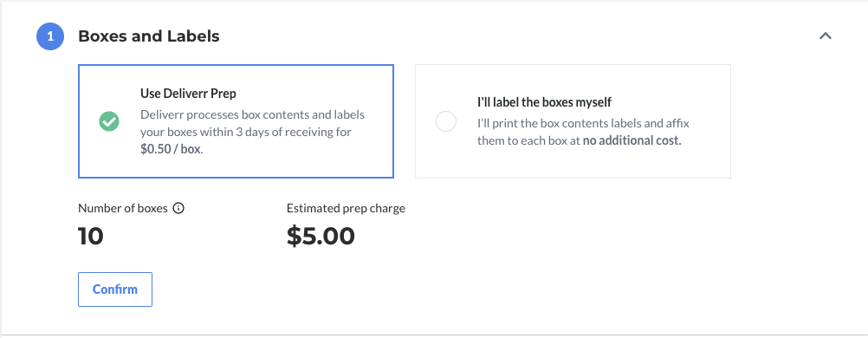Click the Number of boxes label
The height and width of the screenshot is (338, 868).
tap(123, 208)
